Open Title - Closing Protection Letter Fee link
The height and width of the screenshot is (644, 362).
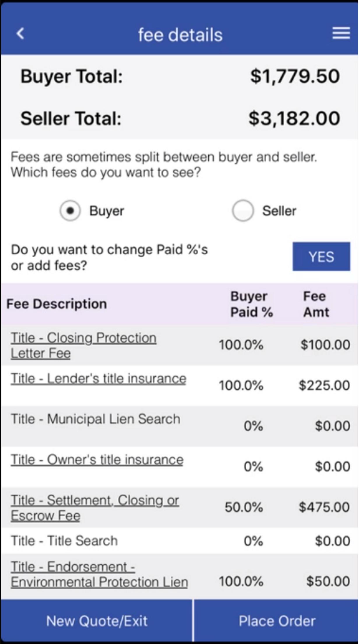point(84,345)
